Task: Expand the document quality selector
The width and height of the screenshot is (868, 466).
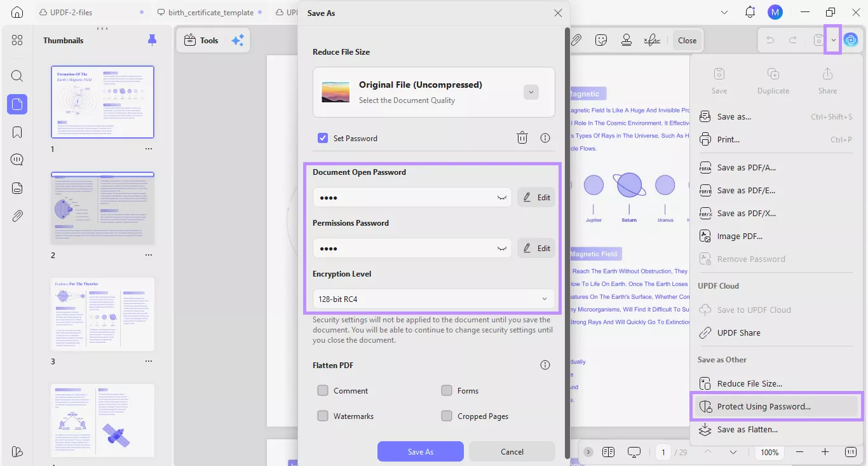Action: tap(531, 92)
